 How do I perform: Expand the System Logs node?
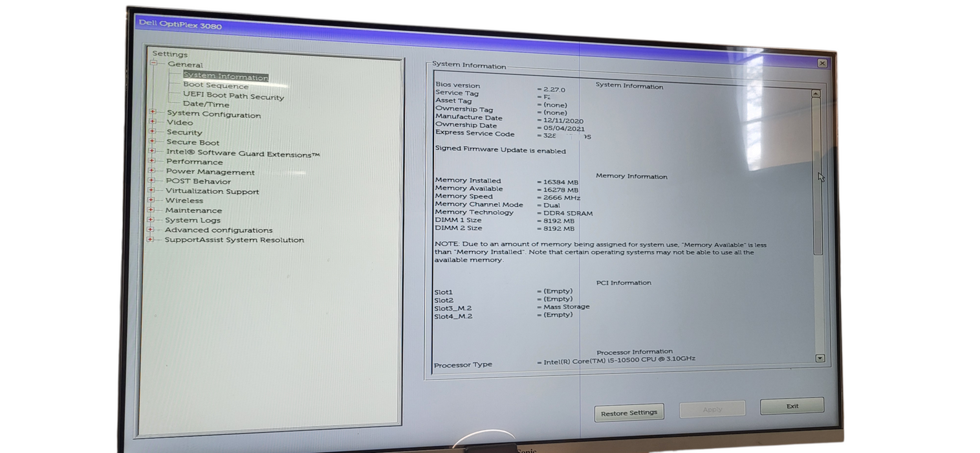pyautogui.click(x=151, y=219)
